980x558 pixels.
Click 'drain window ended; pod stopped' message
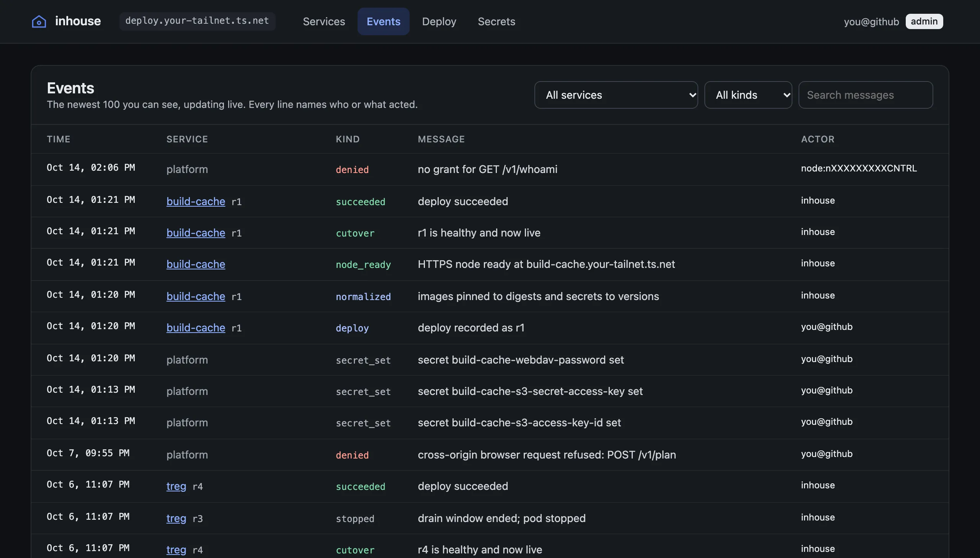(502, 518)
